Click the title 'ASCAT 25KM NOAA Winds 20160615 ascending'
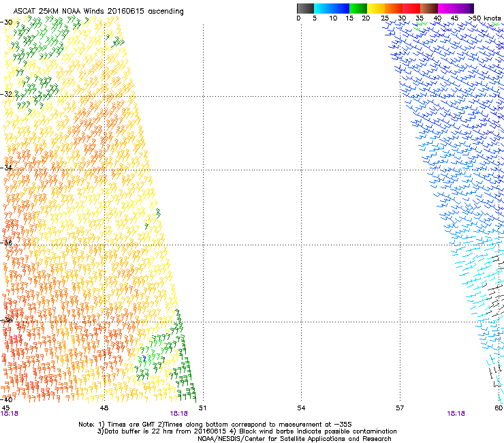 [98, 12]
